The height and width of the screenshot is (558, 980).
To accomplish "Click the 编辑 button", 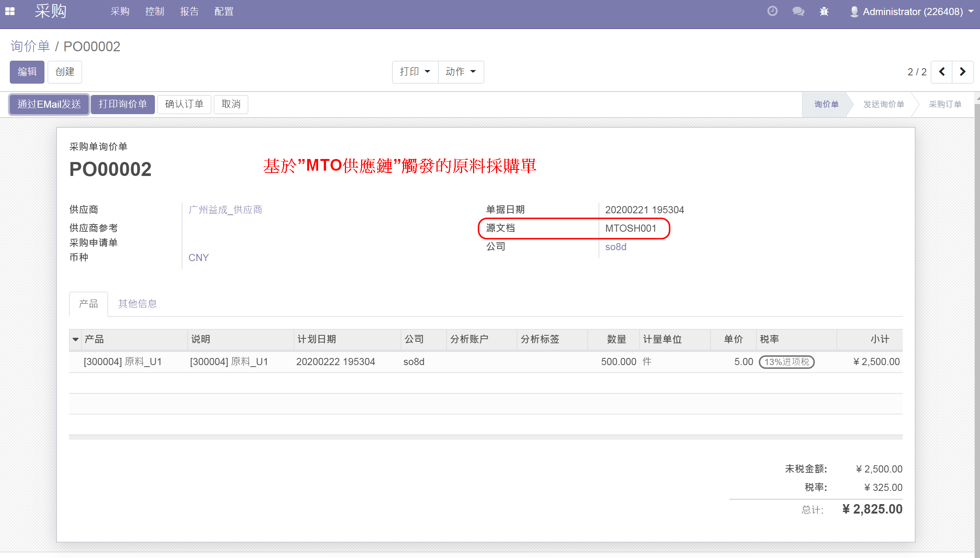I will point(27,72).
